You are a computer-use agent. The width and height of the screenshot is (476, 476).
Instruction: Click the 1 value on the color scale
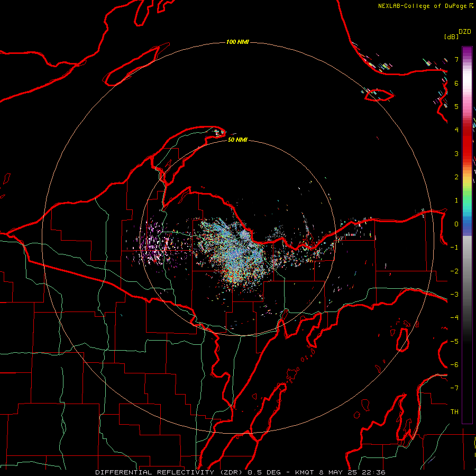tap(456, 200)
